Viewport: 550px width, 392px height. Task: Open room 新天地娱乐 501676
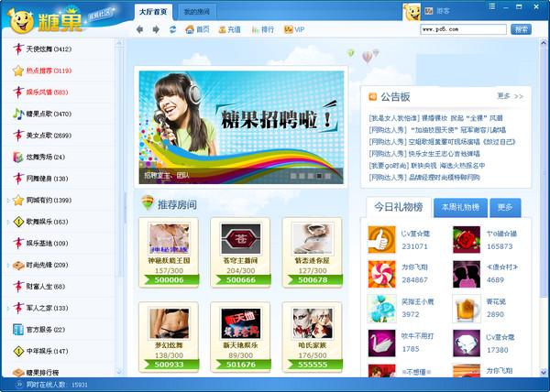click(240, 337)
